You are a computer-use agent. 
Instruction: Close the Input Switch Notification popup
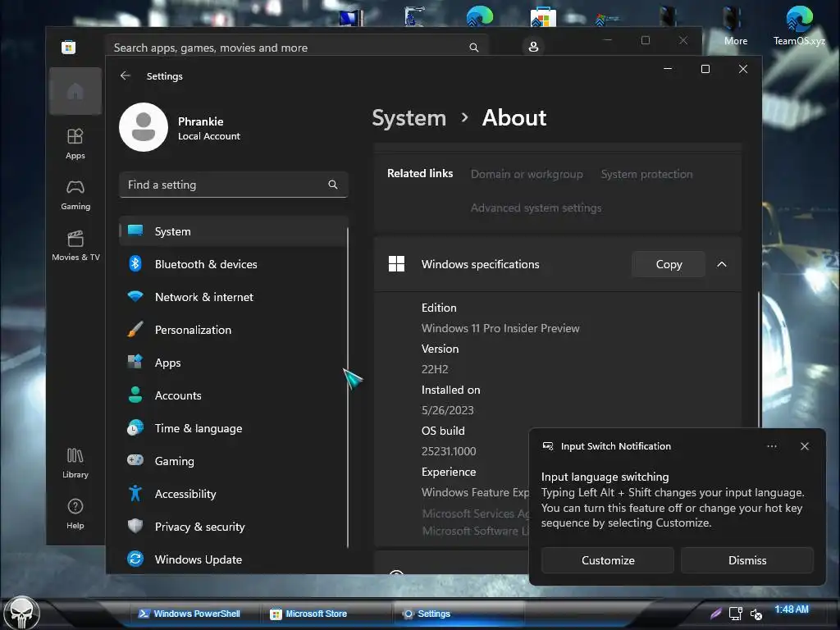tap(804, 446)
